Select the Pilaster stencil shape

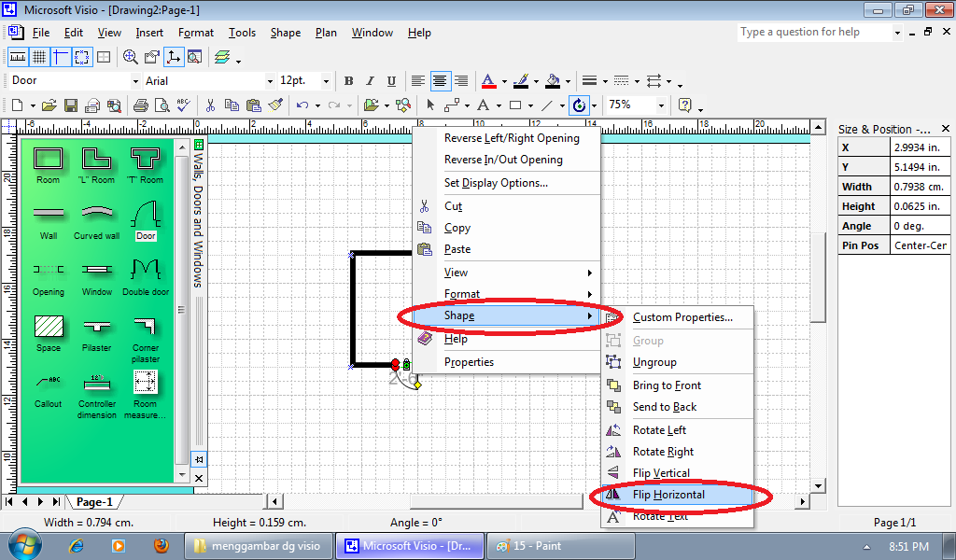[x=97, y=333]
